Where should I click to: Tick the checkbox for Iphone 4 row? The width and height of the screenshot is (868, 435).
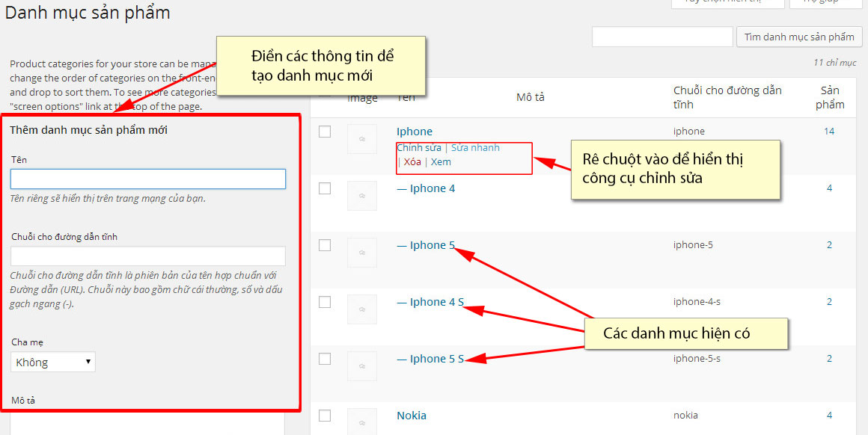point(325,188)
